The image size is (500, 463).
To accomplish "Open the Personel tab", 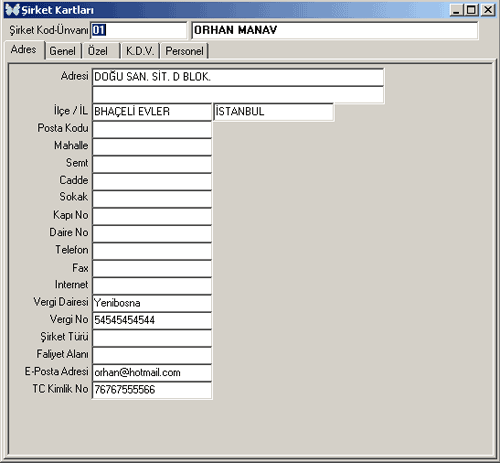I will [x=184, y=51].
